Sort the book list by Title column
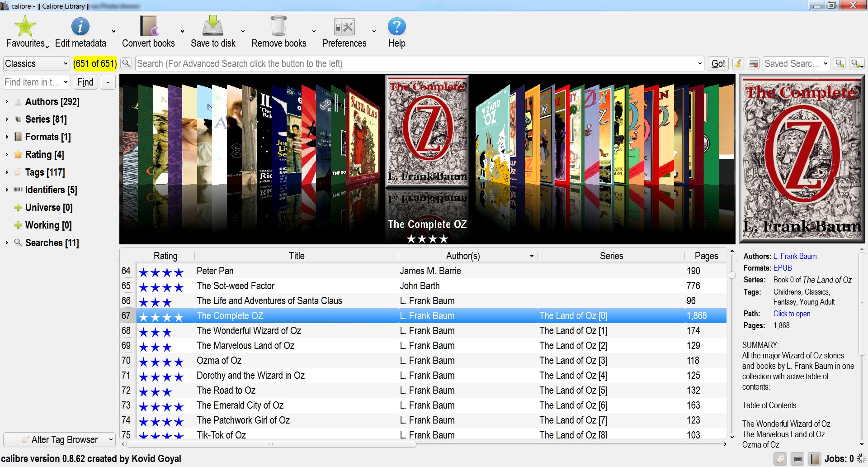868x467 pixels. (x=297, y=256)
